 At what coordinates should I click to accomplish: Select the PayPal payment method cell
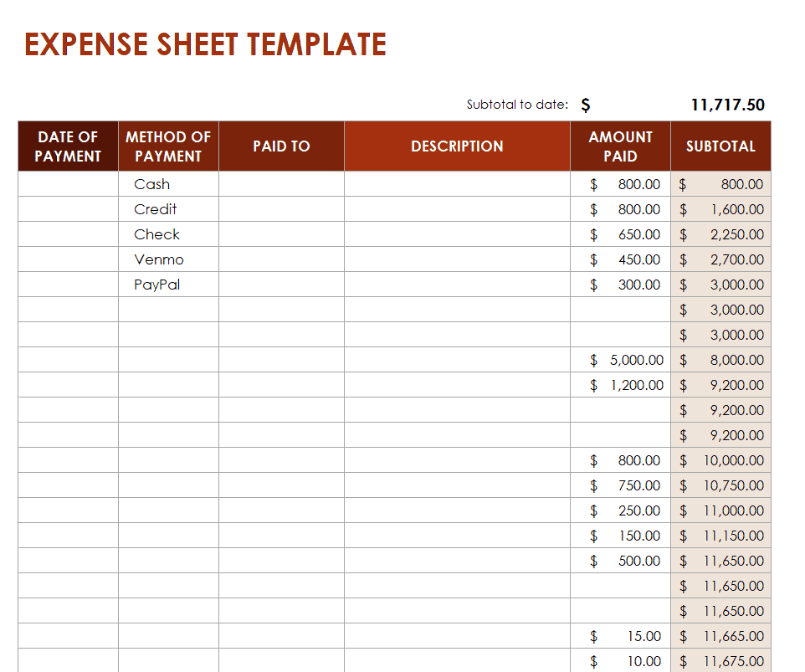(168, 285)
